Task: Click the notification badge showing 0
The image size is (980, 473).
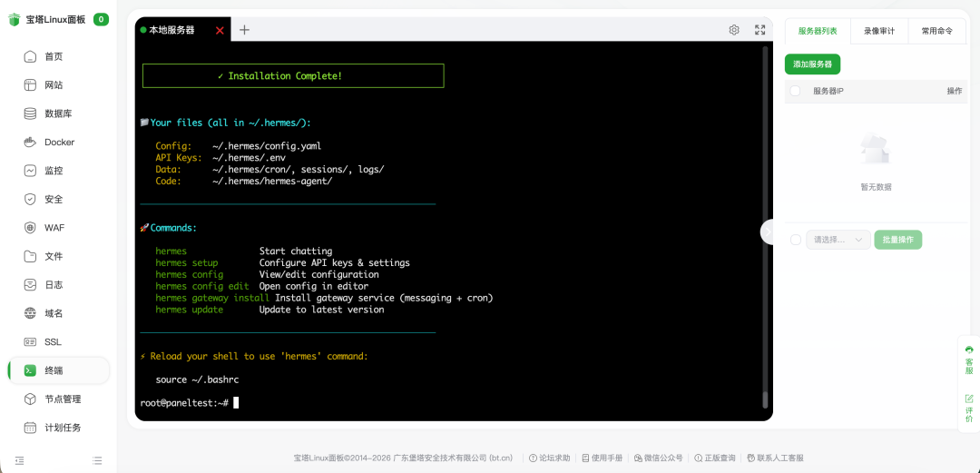Action: (x=102, y=19)
